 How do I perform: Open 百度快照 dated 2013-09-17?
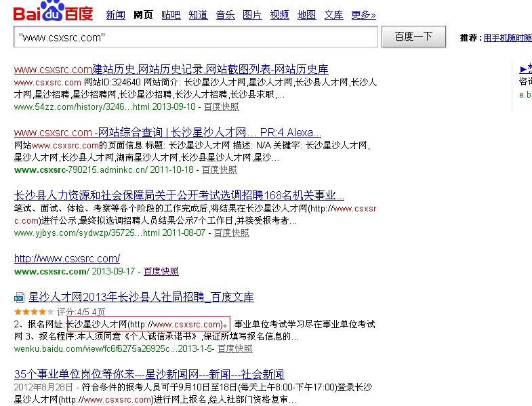pyautogui.click(x=161, y=272)
